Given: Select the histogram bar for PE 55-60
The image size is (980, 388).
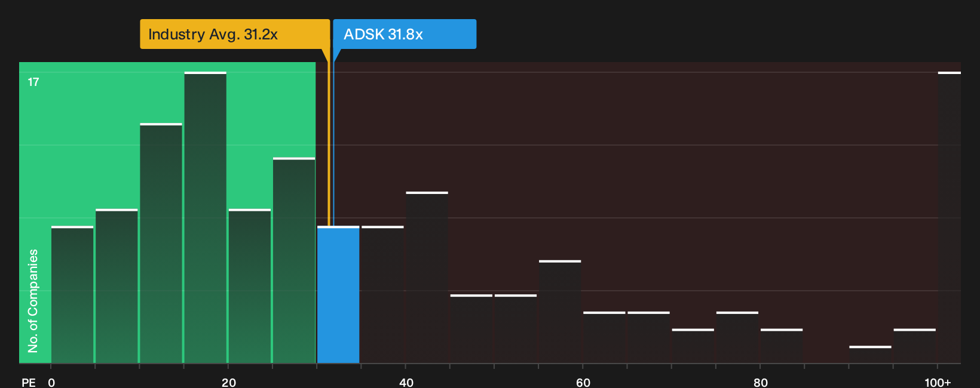Looking at the screenshot, I should click(560, 312).
